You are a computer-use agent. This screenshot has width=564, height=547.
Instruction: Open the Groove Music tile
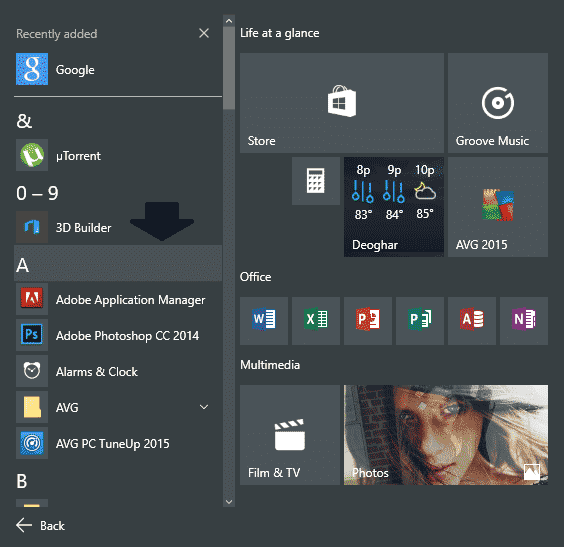coord(498,103)
